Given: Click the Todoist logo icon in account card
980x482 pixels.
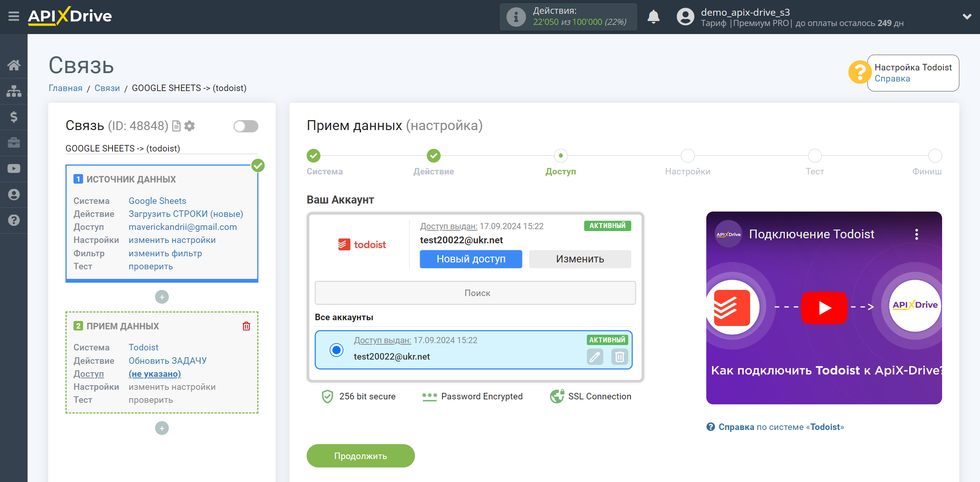Looking at the screenshot, I should (x=362, y=244).
